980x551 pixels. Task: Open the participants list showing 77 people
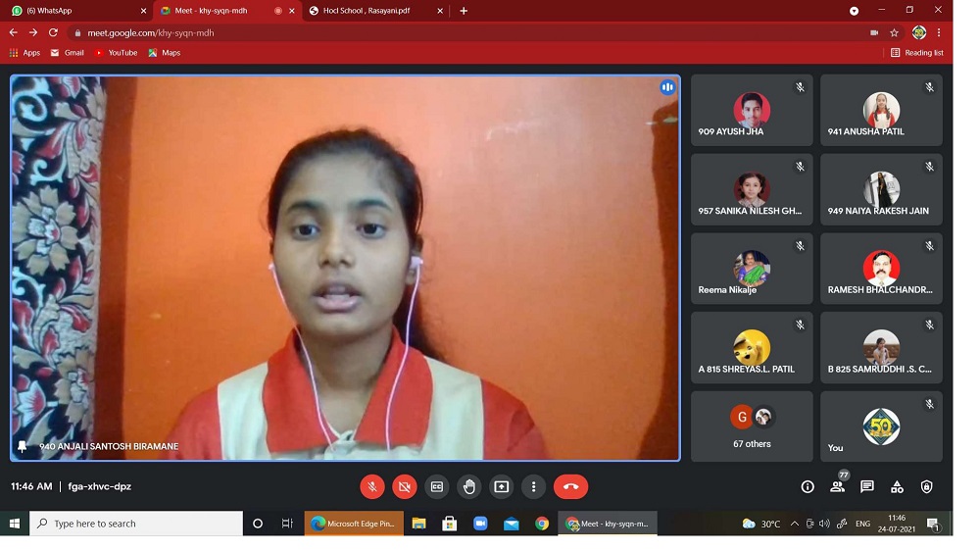click(x=837, y=486)
